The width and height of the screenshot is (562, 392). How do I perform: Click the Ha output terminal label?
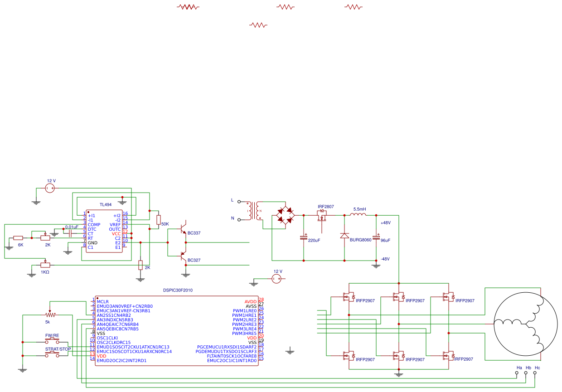pos(516,373)
